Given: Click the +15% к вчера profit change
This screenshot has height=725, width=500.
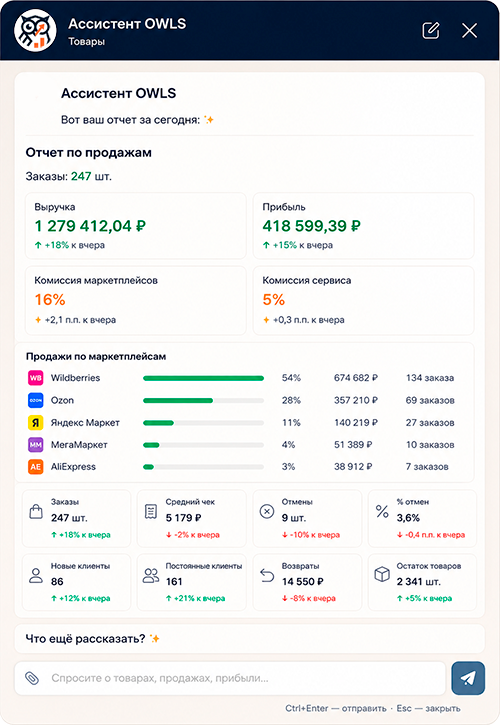Looking at the screenshot, I should [x=298, y=245].
